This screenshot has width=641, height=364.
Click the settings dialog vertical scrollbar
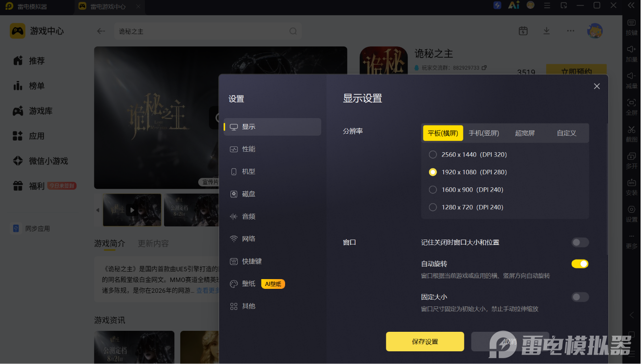click(x=607, y=189)
